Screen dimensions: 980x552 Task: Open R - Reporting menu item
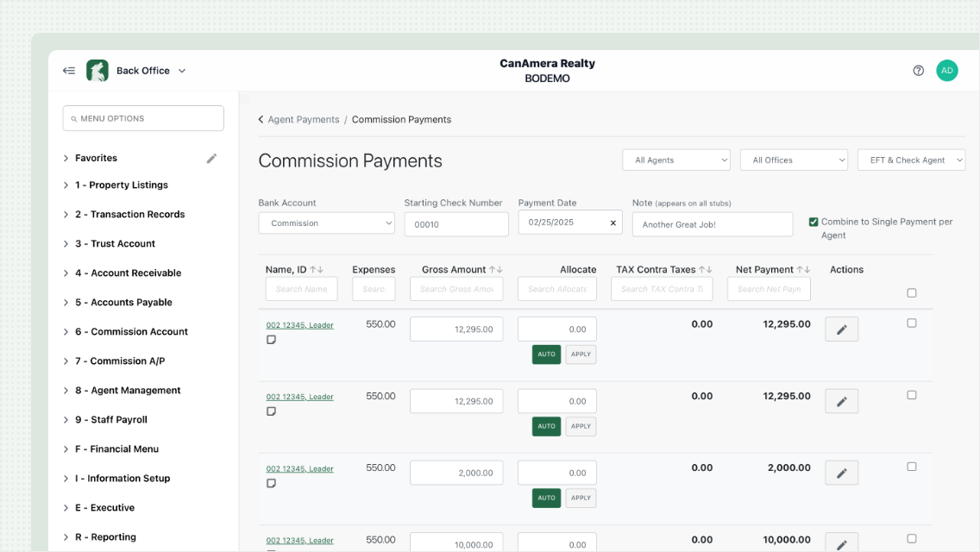pos(105,537)
